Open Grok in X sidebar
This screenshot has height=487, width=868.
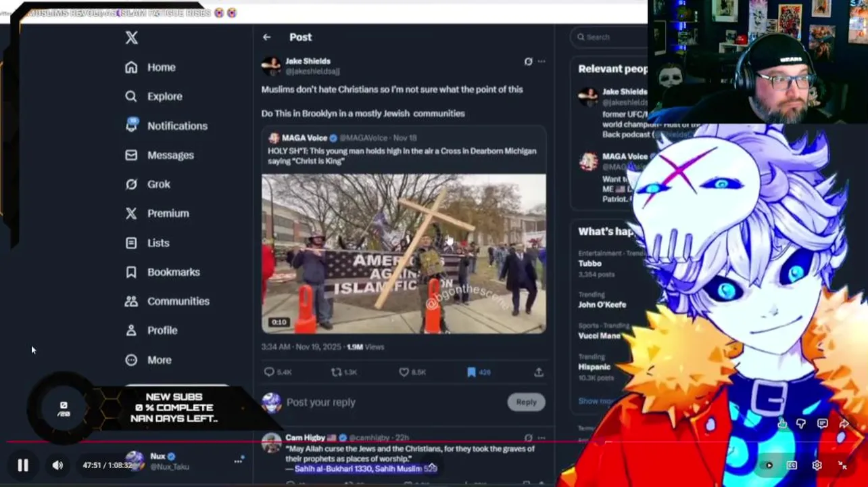[148, 184]
